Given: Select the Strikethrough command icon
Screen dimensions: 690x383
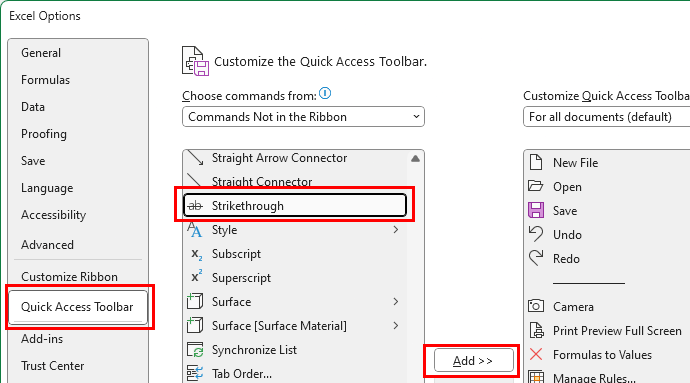Looking at the screenshot, I should [195, 206].
